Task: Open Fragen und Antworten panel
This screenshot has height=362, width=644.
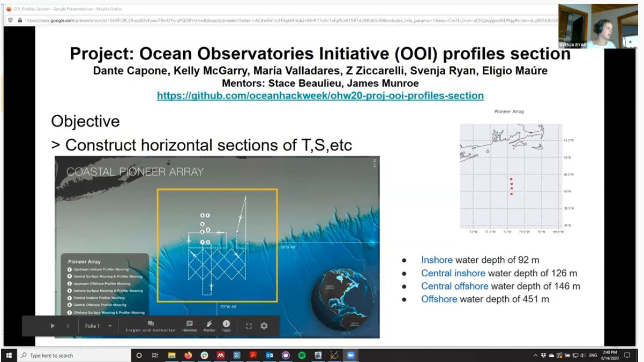Action: pyautogui.click(x=151, y=326)
